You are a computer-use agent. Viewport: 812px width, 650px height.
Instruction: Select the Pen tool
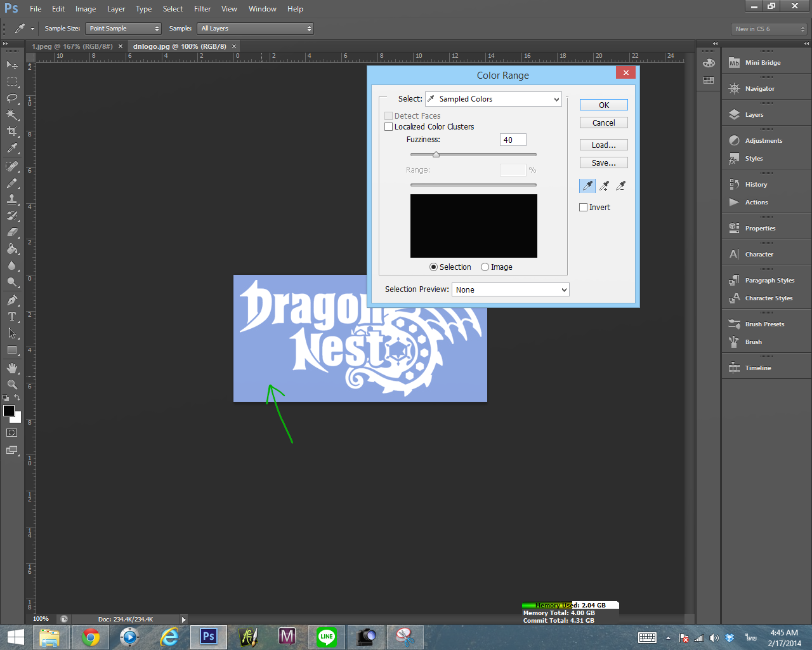(12, 300)
